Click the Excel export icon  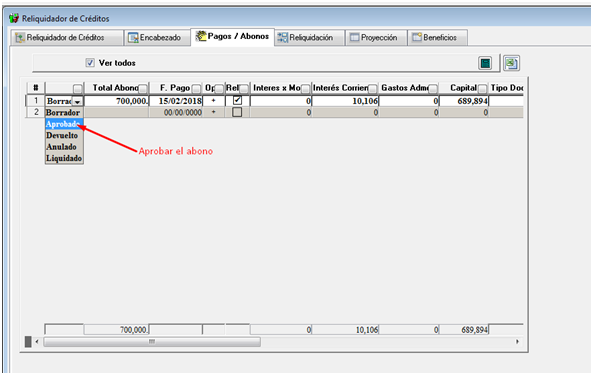511,63
